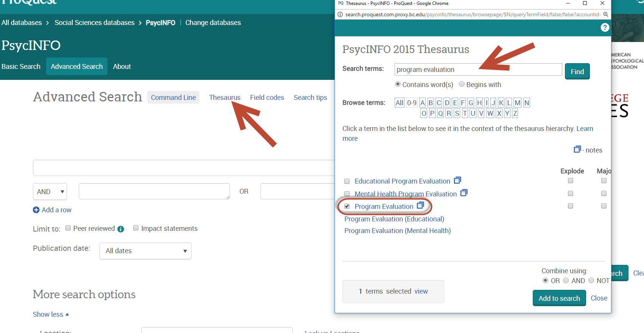644x333 pixels.
Task: Browse thesaurus terms starting with P
Action: pyautogui.click(x=432, y=113)
